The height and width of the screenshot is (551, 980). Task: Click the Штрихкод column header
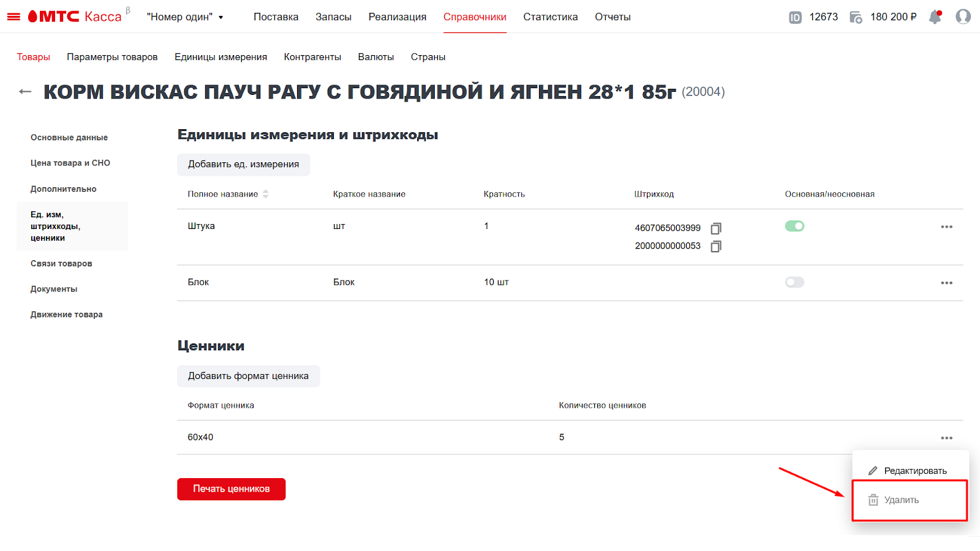(x=654, y=194)
